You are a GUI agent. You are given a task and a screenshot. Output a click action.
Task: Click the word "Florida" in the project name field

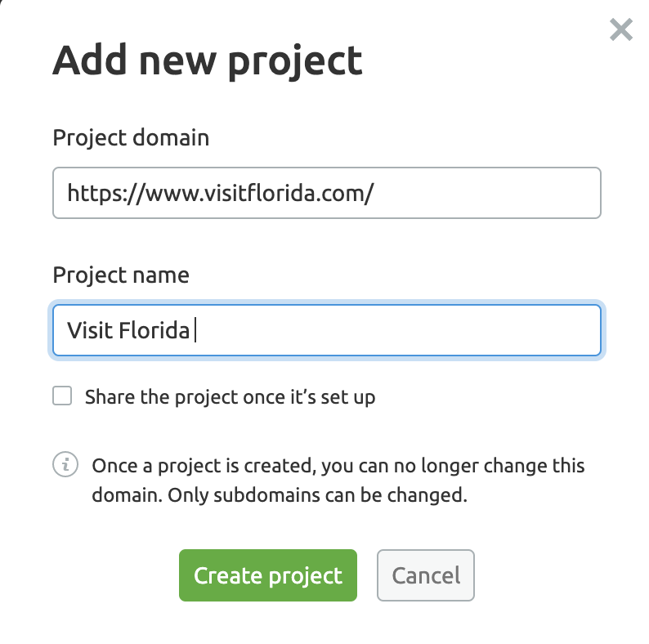(154, 330)
